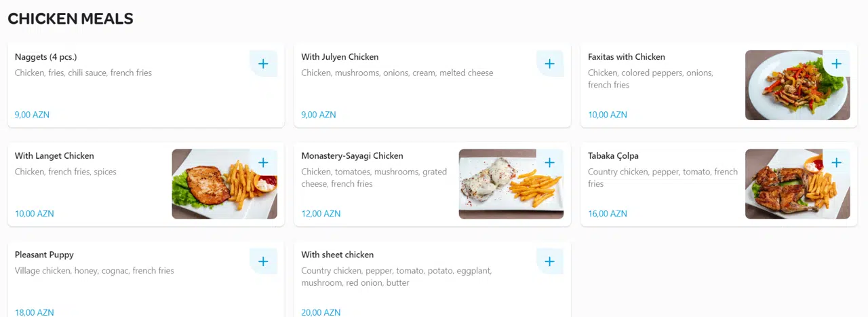Open the Pleasant Puppy item title
This screenshot has height=317, width=868.
44,255
